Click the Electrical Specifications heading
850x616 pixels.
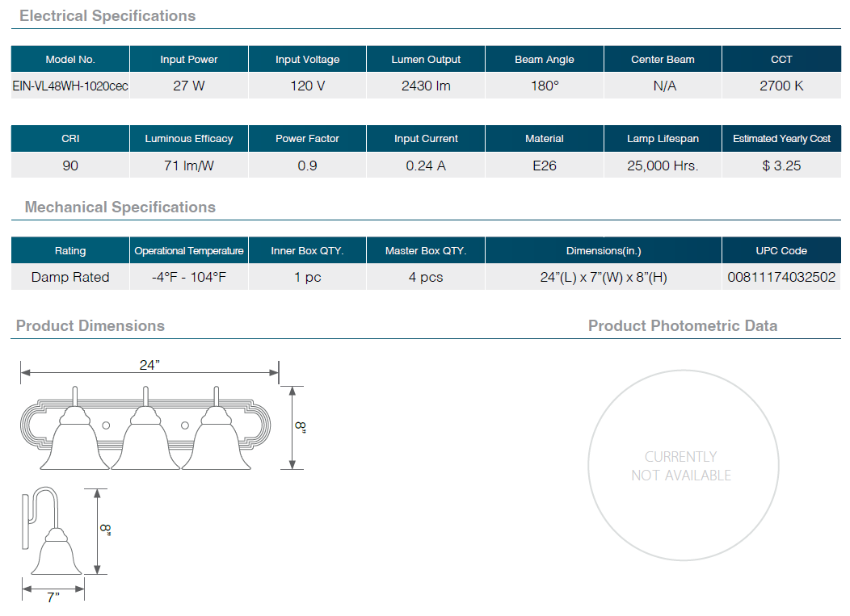pos(107,16)
